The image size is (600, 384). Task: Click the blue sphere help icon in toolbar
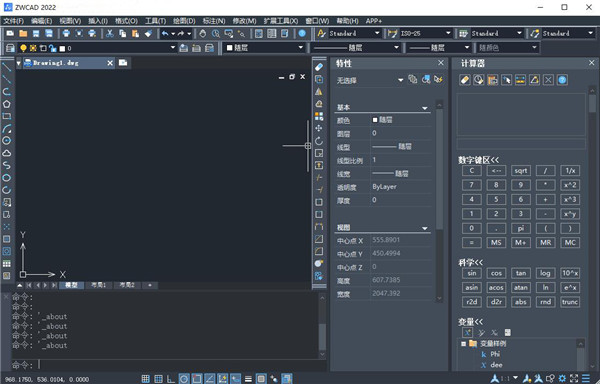point(302,34)
